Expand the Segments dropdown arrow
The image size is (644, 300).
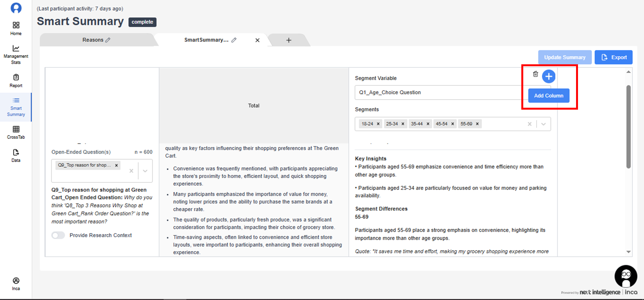(544, 124)
